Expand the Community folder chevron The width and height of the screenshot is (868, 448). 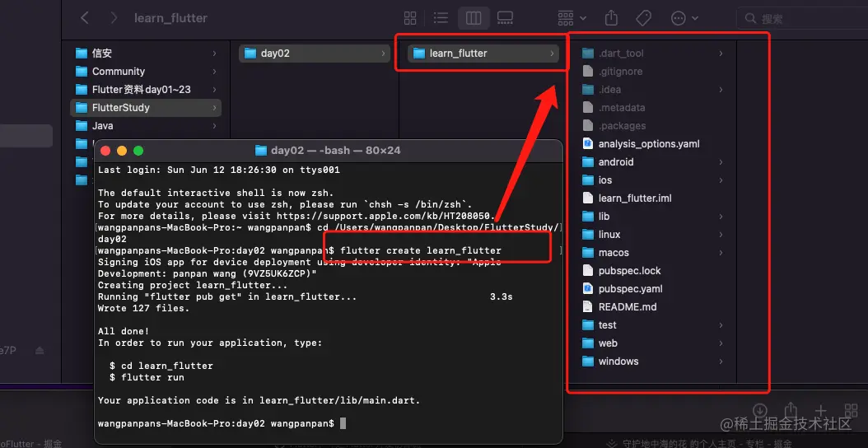pos(214,72)
